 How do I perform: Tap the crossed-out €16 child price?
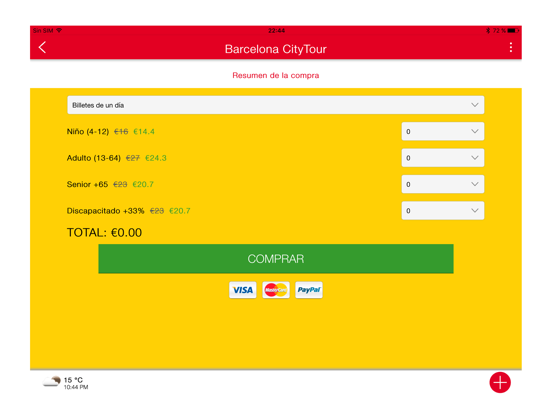pyautogui.click(x=121, y=132)
